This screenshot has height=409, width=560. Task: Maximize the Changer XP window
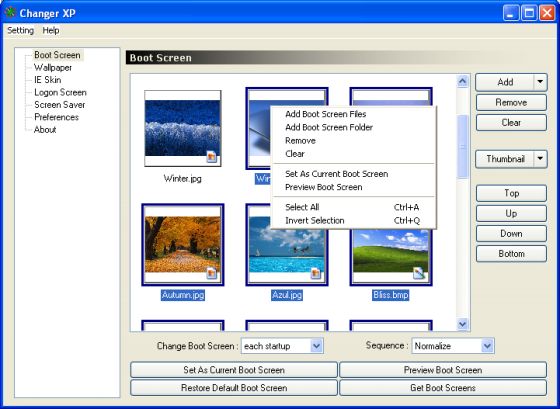(x=529, y=13)
